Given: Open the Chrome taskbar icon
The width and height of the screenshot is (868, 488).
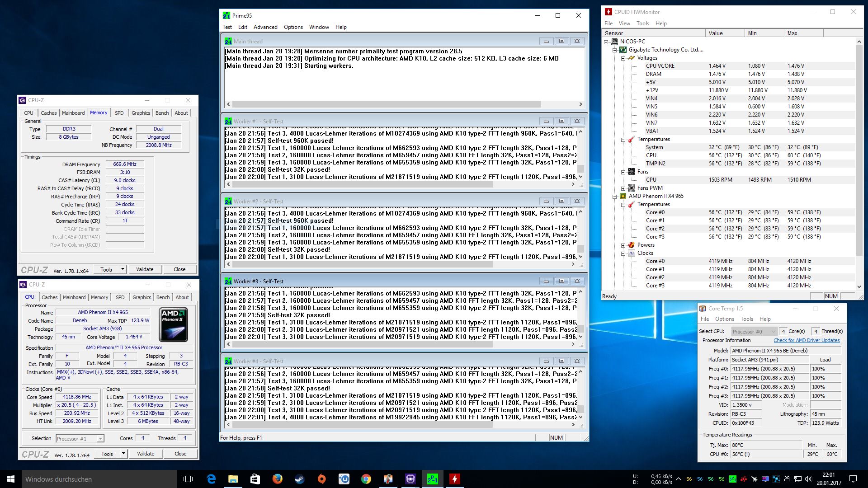Looking at the screenshot, I should pos(366,479).
